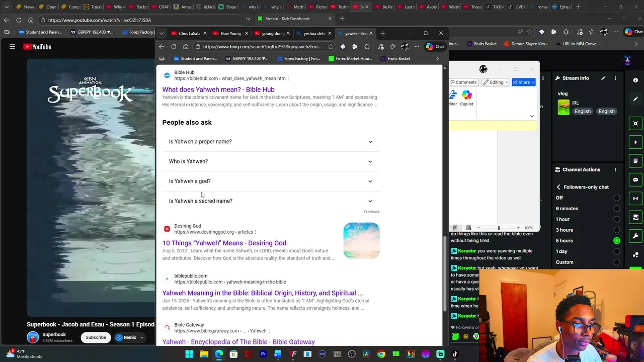Expand Is Yahweh a god question
Image resolution: width=644 pixels, height=362 pixels.
271,181
